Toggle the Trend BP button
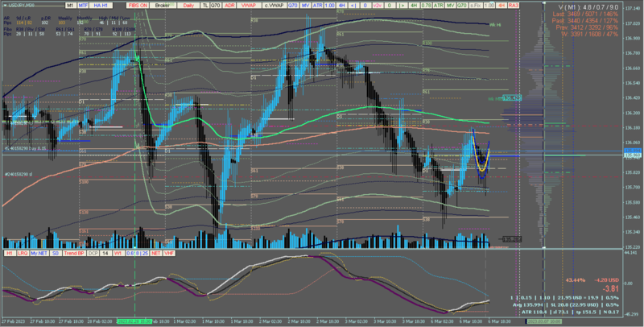644x327 pixels. coord(74,254)
